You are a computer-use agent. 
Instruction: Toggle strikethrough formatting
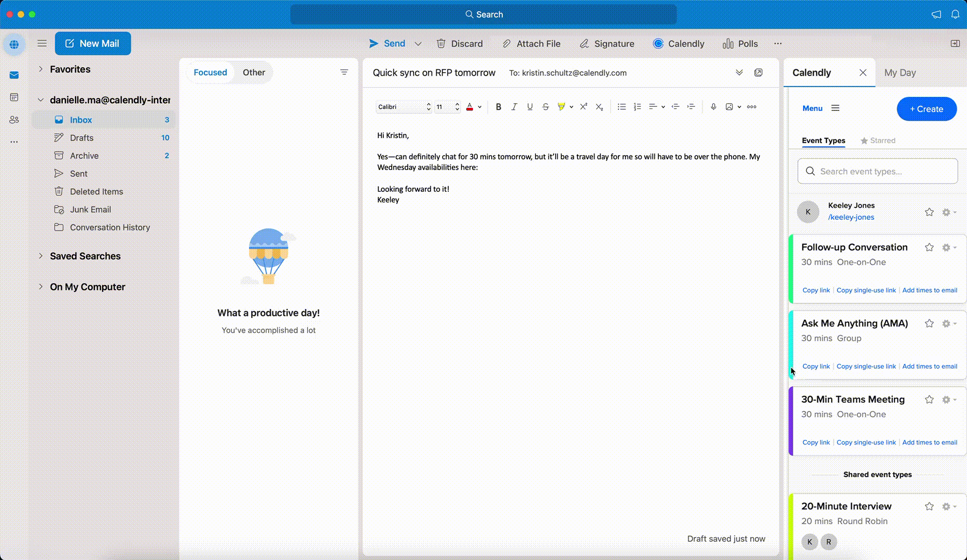point(545,107)
